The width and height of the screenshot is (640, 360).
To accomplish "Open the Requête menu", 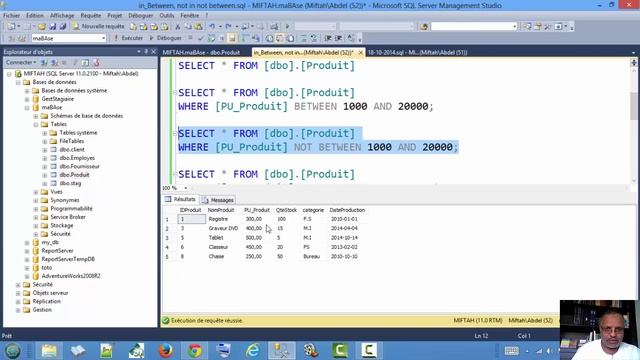I will click(x=91, y=16).
